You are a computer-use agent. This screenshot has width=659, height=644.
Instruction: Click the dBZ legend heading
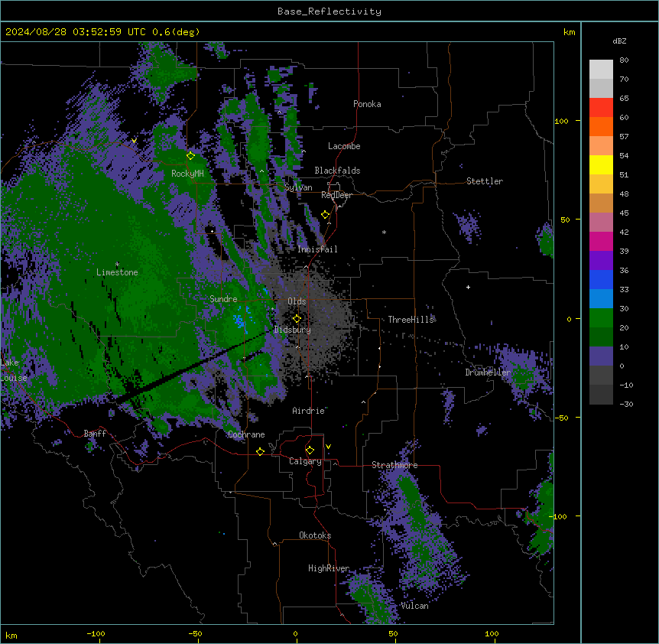(x=619, y=41)
